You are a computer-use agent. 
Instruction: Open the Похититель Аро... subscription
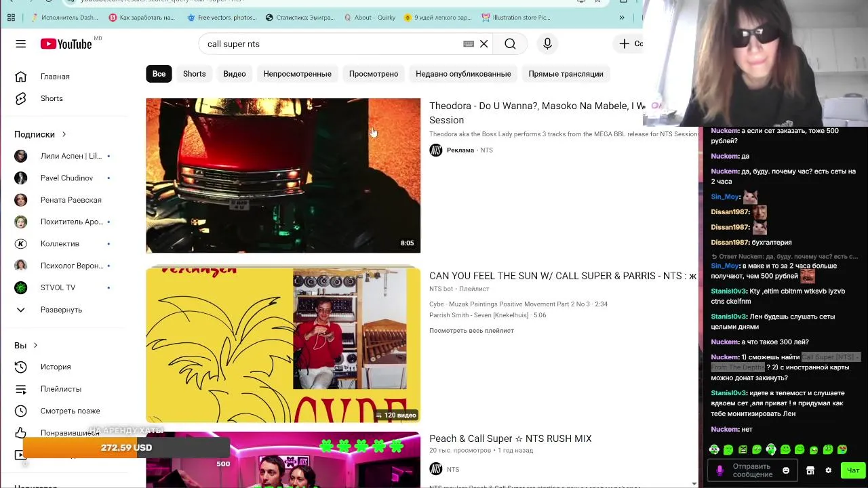64,222
